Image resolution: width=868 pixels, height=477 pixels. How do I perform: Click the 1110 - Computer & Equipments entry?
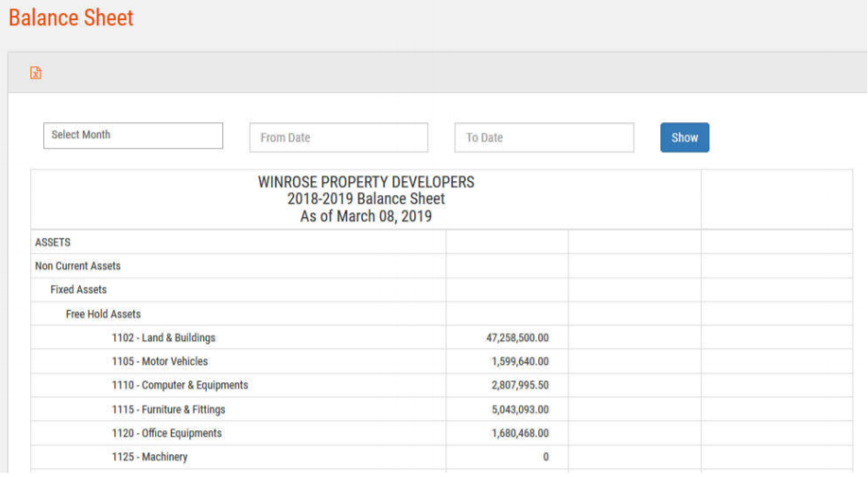point(180,386)
